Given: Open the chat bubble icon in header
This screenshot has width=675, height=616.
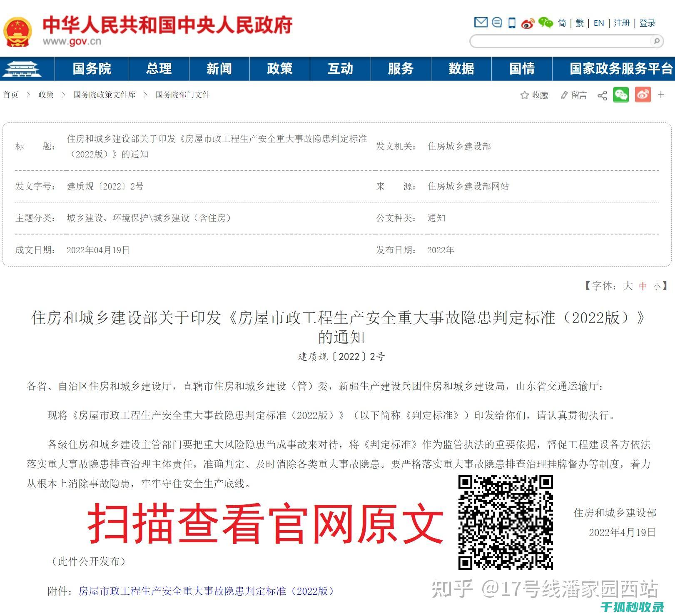Looking at the screenshot, I should coord(497,22).
